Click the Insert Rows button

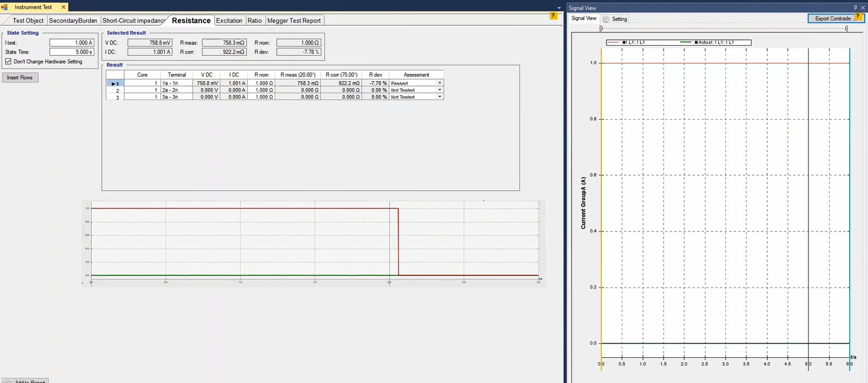point(20,78)
